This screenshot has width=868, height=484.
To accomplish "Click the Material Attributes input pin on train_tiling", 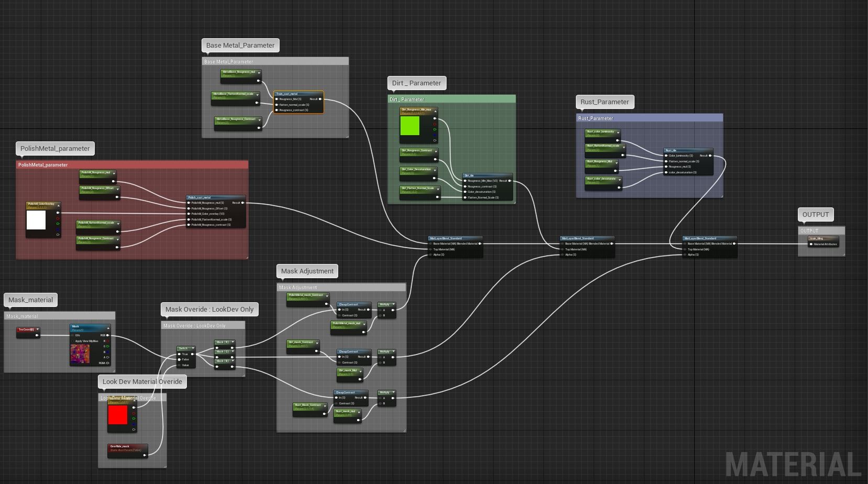I will (811, 244).
